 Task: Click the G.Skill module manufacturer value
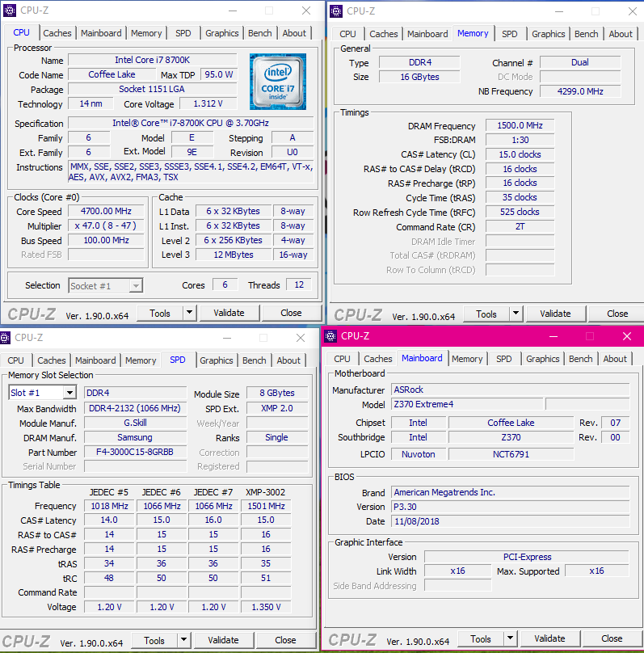[x=135, y=423]
